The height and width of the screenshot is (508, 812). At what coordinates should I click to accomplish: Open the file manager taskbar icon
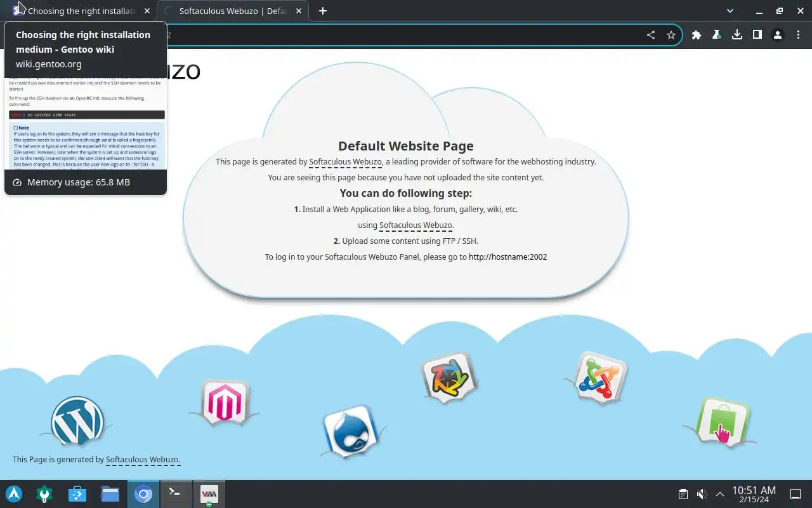pyautogui.click(x=110, y=494)
